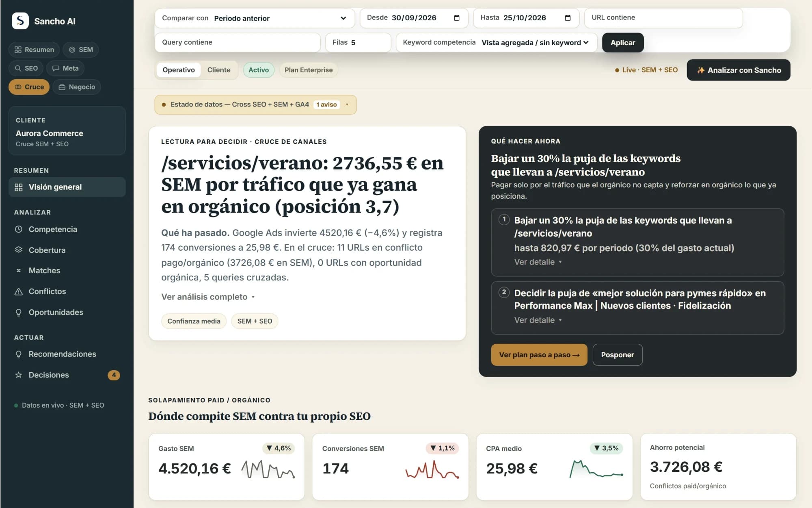
Task: Click the Plan Enterprise chip
Action: click(x=309, y=70)
